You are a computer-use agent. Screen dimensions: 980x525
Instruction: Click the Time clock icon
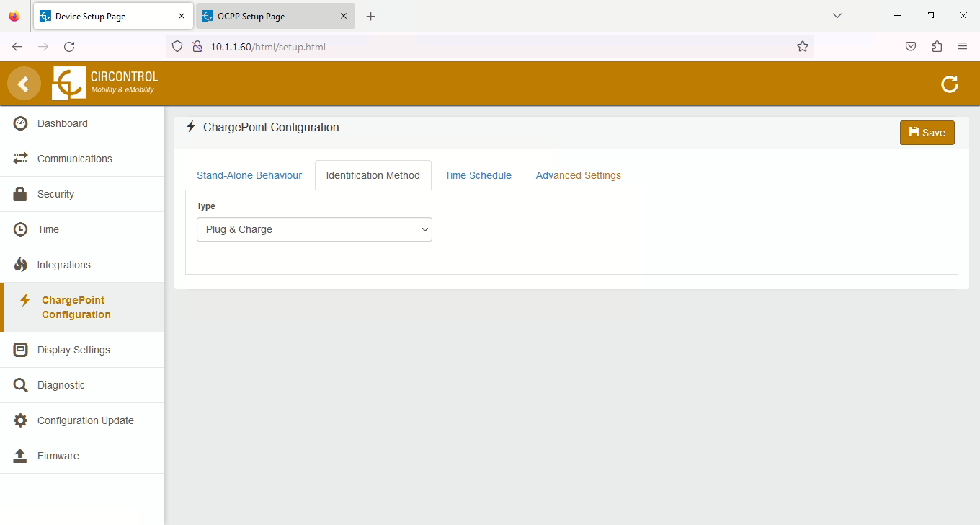tap(20, 229)
